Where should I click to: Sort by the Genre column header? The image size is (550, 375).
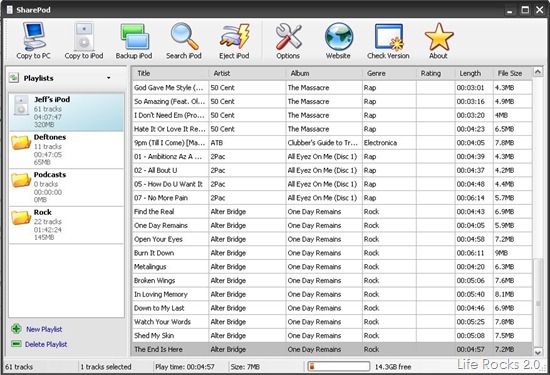[389, 73]
